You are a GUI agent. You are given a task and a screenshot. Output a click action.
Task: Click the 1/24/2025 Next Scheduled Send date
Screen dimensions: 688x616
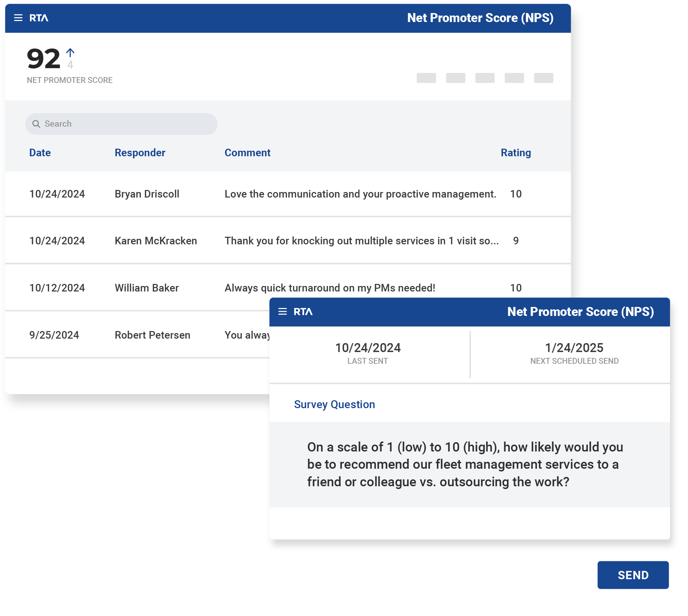point(574,348)
